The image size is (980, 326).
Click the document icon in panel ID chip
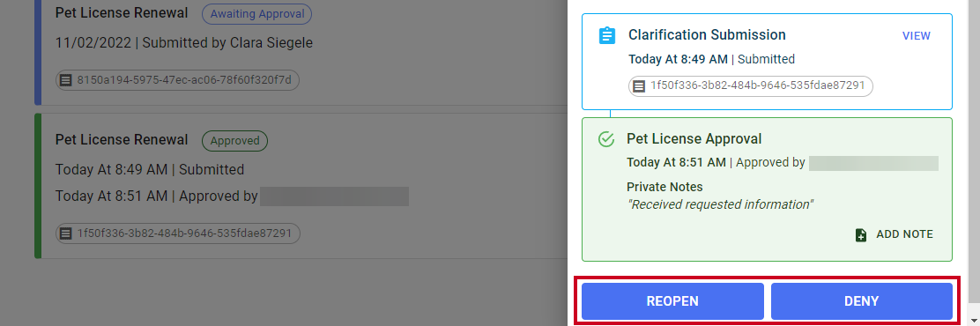(x=638, y=86)
